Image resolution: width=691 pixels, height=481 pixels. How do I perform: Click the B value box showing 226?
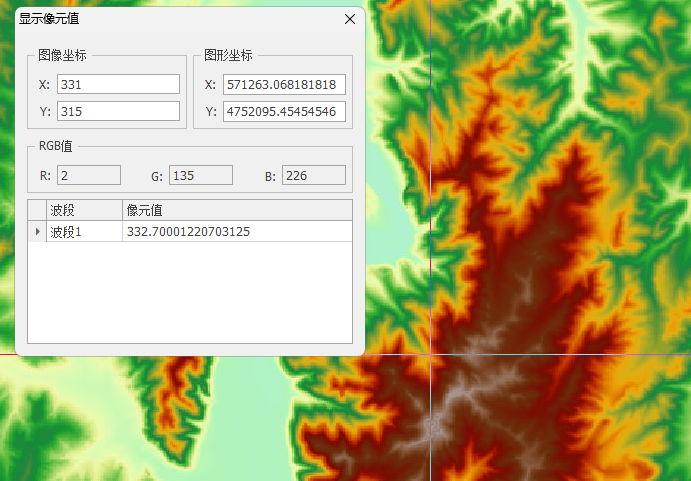313,176
